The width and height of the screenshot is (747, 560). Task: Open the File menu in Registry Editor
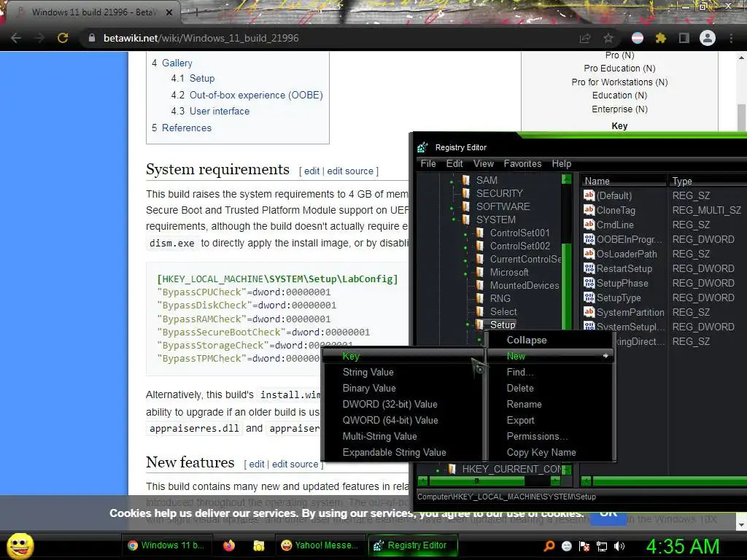(427, 164)
